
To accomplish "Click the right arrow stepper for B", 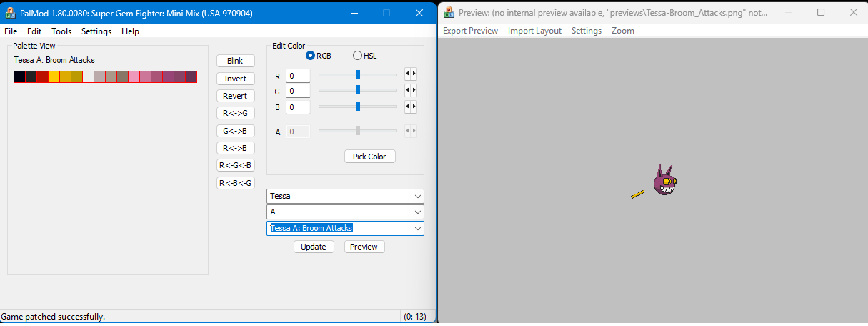I will pyautogui.click(x=414, y=107).
